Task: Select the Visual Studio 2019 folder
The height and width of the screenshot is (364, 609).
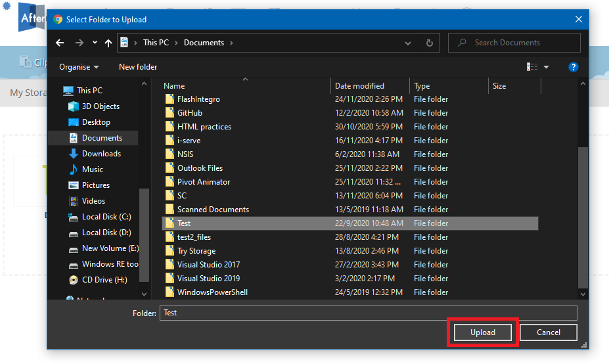Action: 208,279
